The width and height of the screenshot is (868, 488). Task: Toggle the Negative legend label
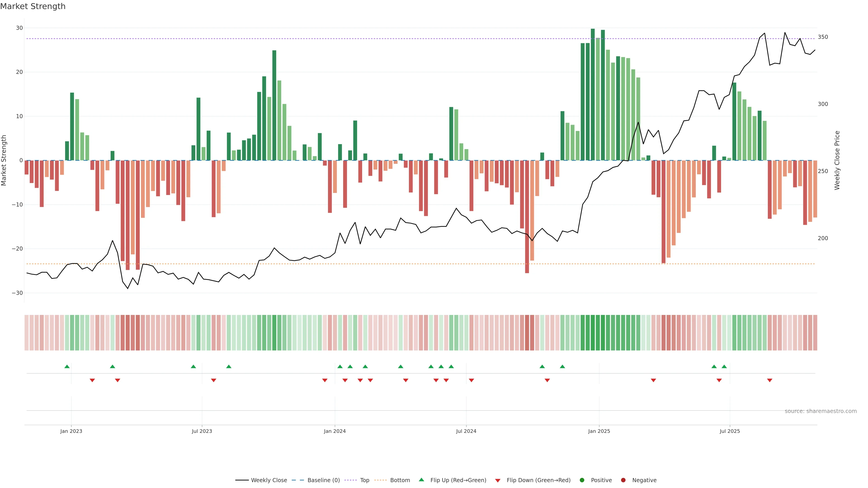(x=644, y=480)
